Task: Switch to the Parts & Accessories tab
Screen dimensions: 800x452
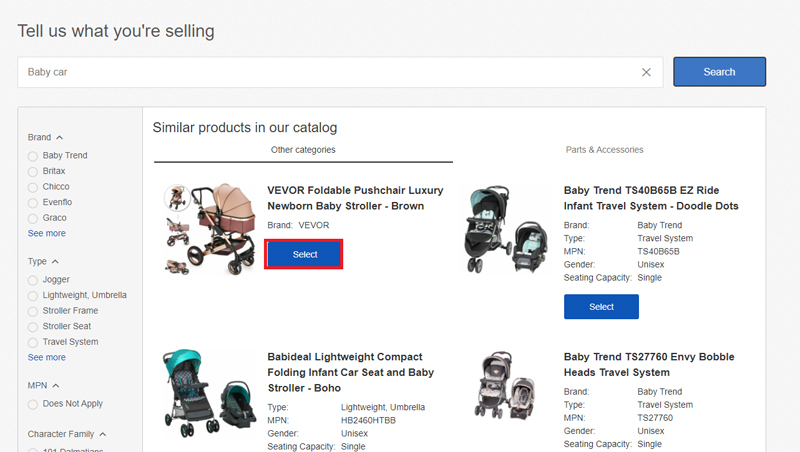Action: (x=604, y=149)
